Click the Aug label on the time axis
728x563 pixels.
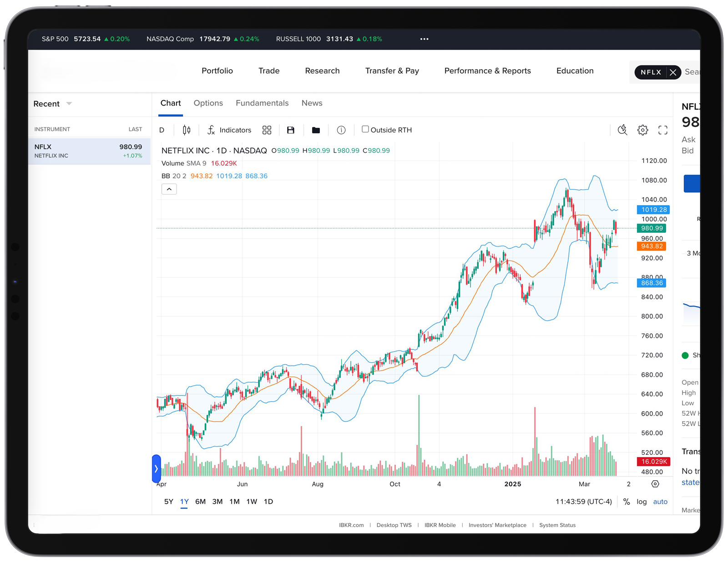pos(318,484)
